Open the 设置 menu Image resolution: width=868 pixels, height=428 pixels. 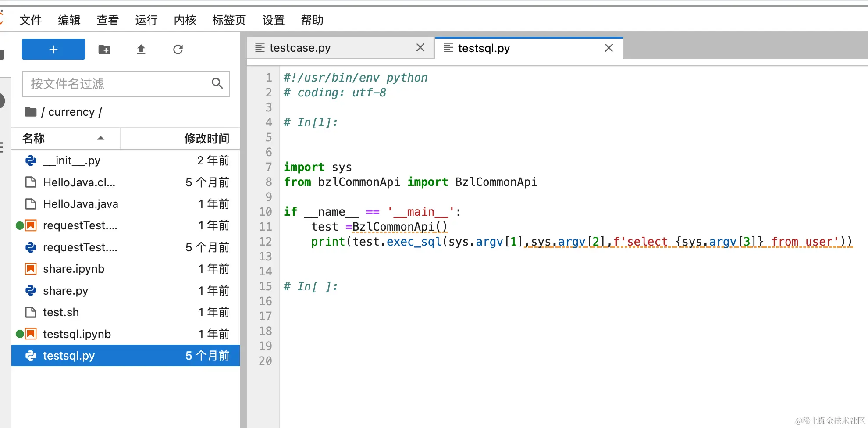274,20
